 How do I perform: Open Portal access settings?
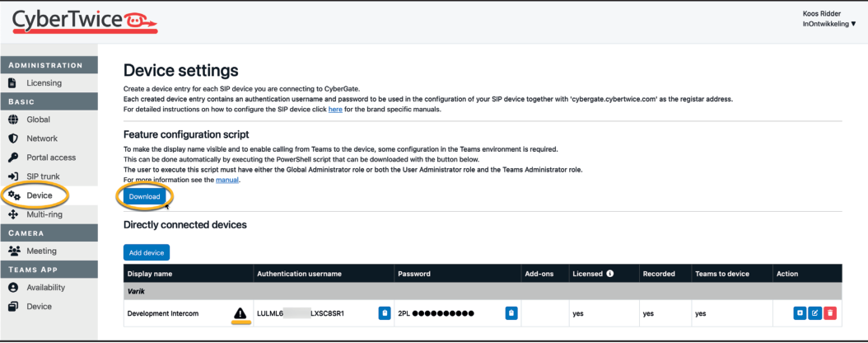point(51,157)
